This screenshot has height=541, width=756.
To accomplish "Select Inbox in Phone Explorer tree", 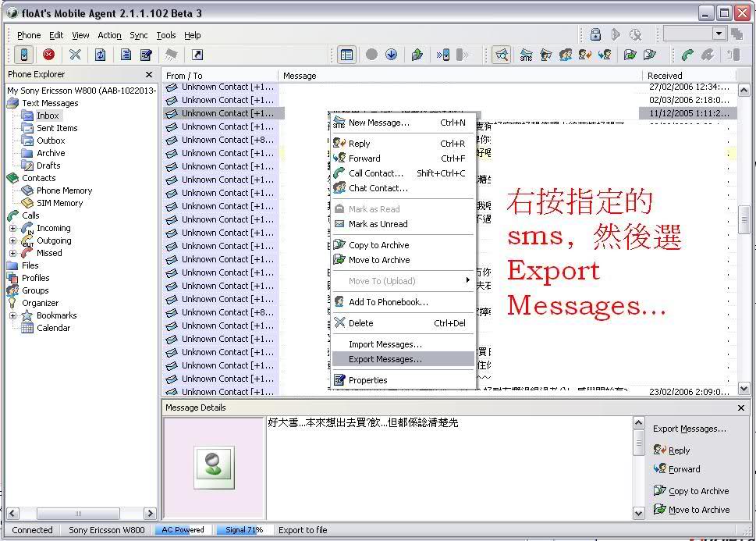I will coord(48,116).
